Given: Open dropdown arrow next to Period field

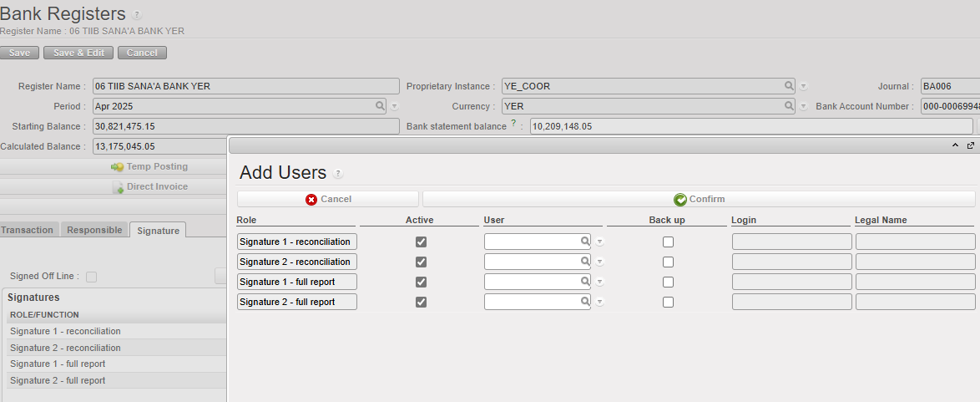Looking at the screenshot, I should tap(395, 107).
